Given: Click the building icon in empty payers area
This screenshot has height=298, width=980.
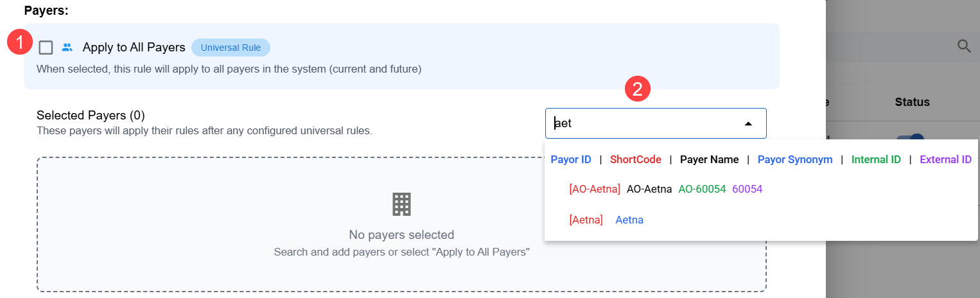Looking at the screenshot, I should click(x=401, y=204).
